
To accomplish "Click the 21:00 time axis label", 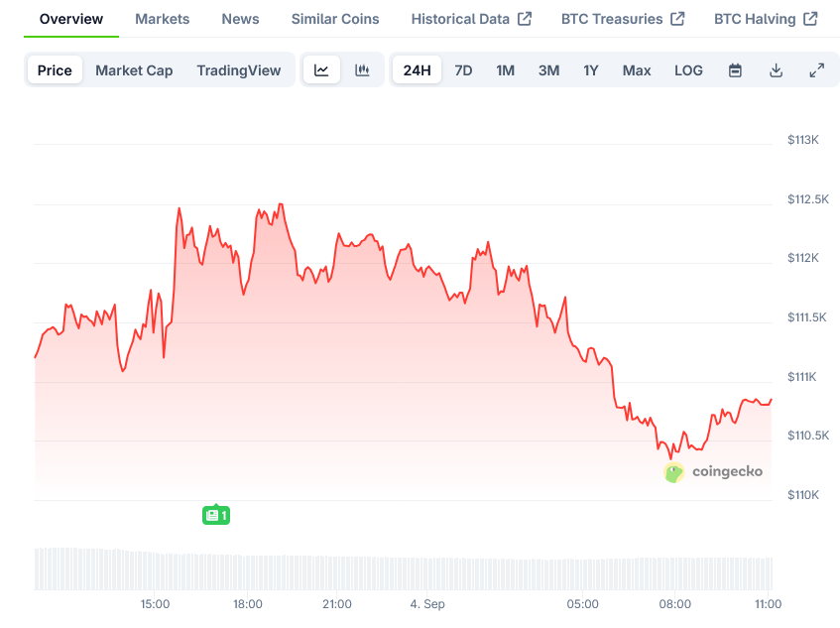I will click(x=337, y=604).
